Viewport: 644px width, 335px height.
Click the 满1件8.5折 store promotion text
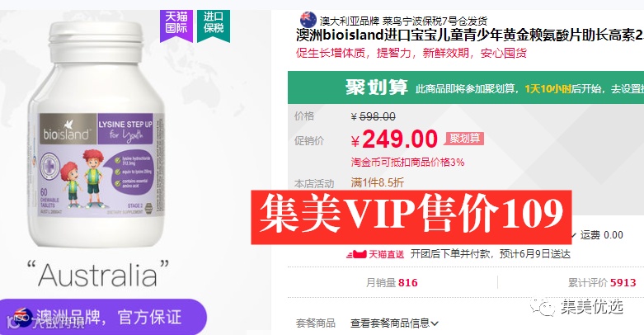[378, 182]
